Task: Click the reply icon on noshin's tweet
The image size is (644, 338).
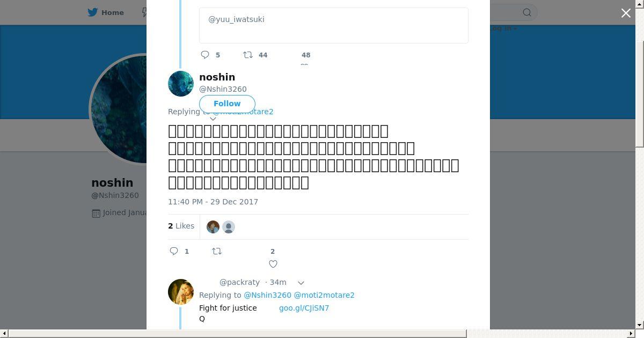Action: 174,251
